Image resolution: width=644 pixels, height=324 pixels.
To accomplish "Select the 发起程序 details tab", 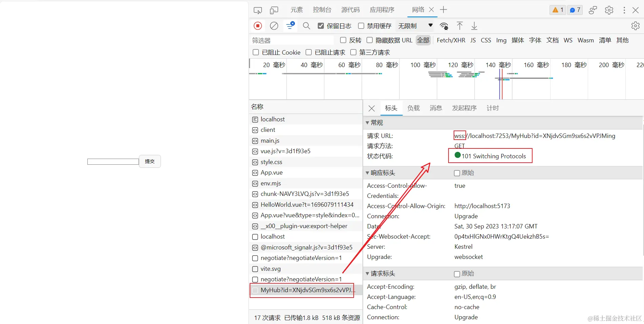I will click(464, 108).
